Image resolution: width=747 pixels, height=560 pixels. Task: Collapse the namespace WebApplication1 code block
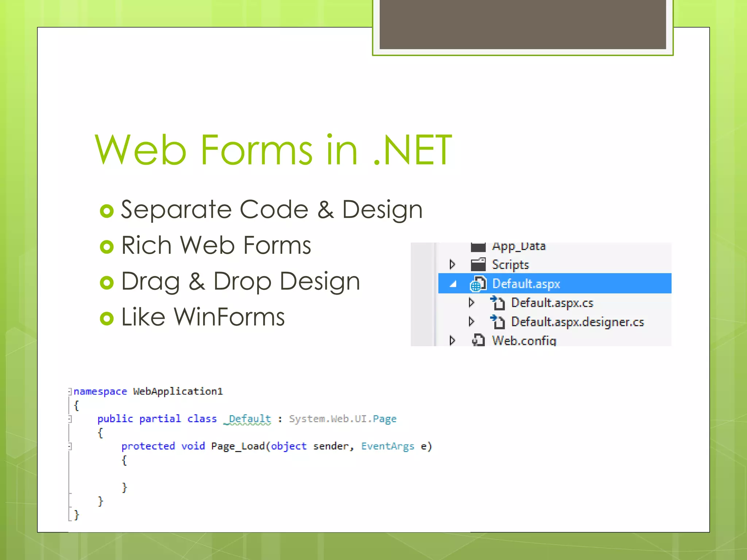coord(70,392)
